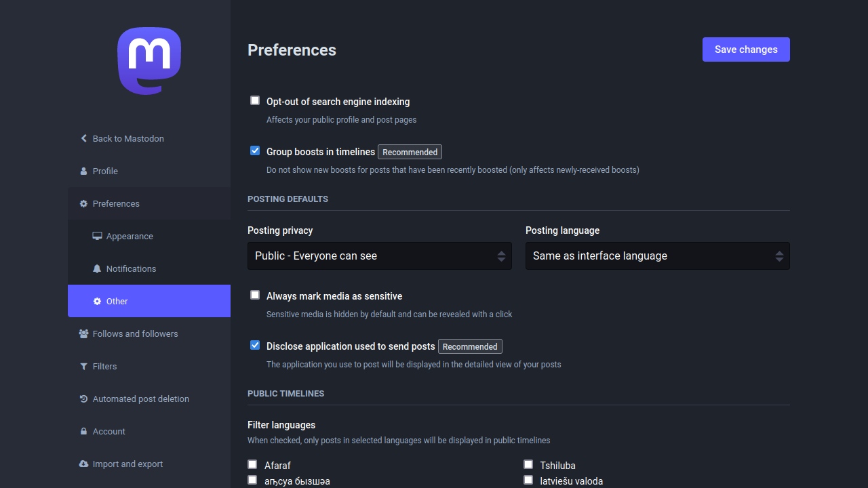The height and width of the screenshot is (488, 868).
Task: Click the Automated post deletion history icon
Action: (x=83, y=399)
